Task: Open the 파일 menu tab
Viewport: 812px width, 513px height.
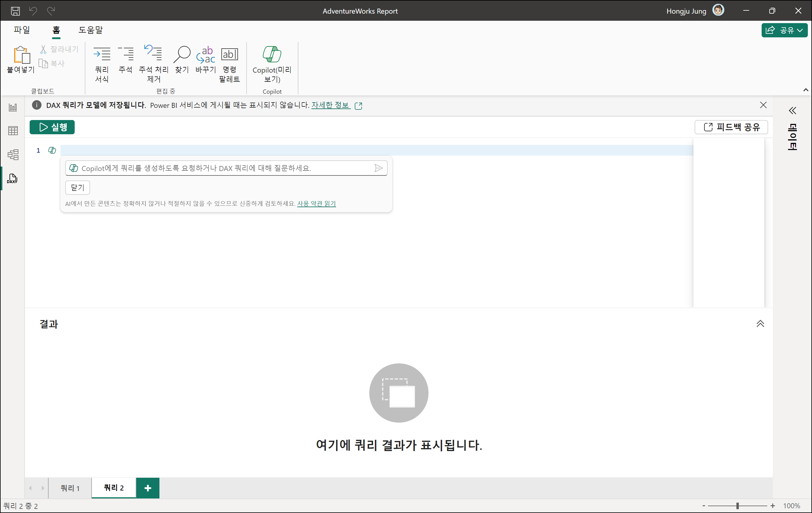Action: point(22,30)
